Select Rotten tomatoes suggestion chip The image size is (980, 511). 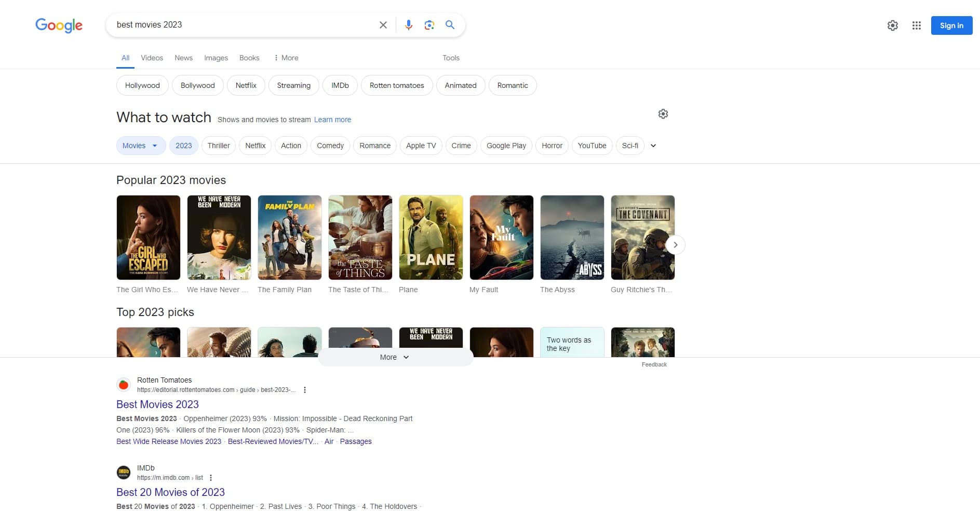397,85
